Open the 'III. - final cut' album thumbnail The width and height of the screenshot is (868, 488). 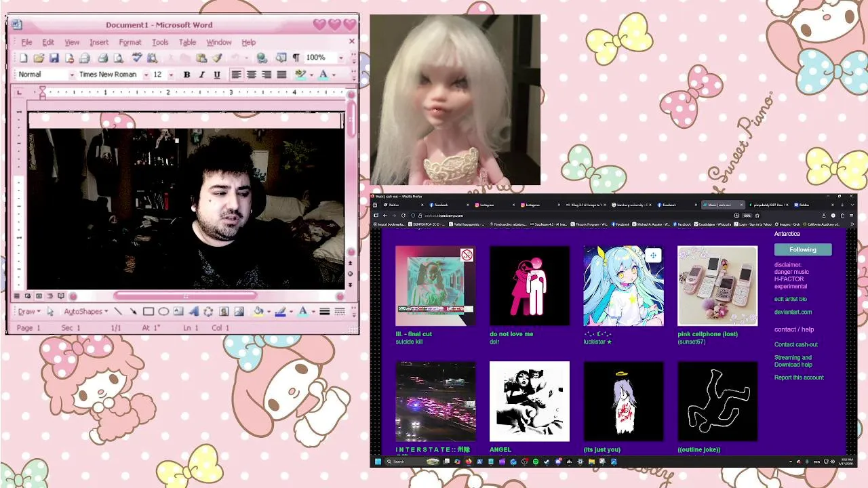435,285
